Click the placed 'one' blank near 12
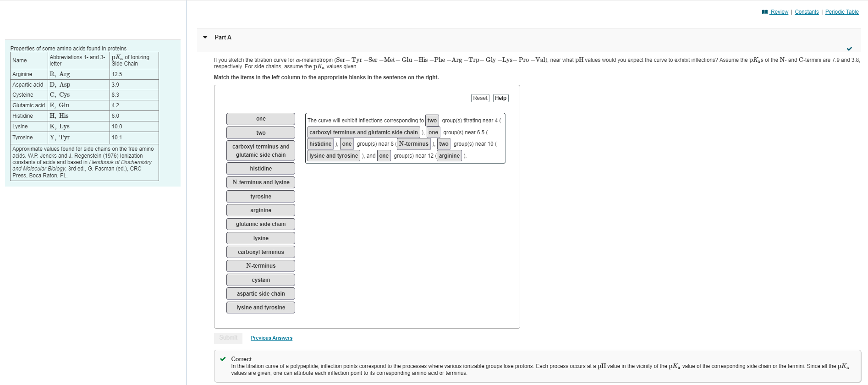The image size is (868, 385). pyautogui.click(x=384, y=156)
